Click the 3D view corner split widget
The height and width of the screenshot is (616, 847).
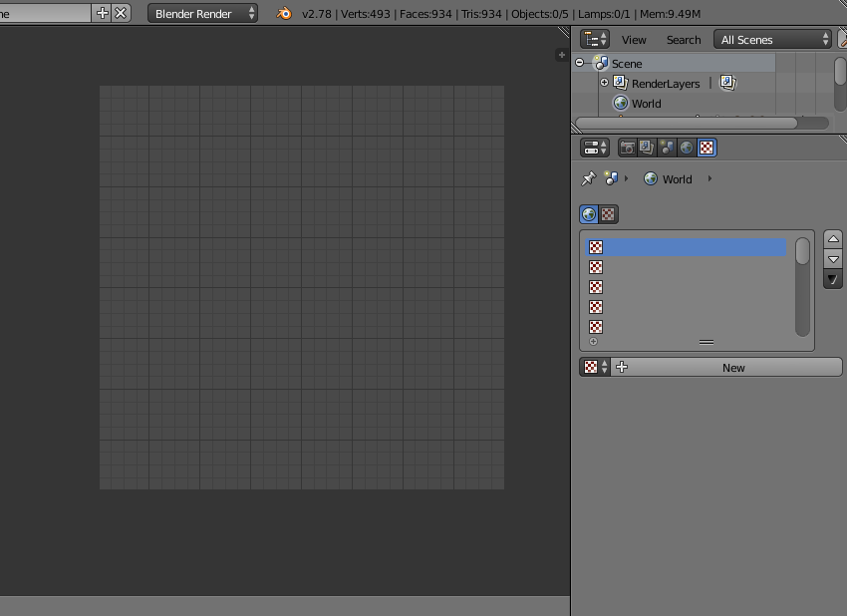(564, 33)
